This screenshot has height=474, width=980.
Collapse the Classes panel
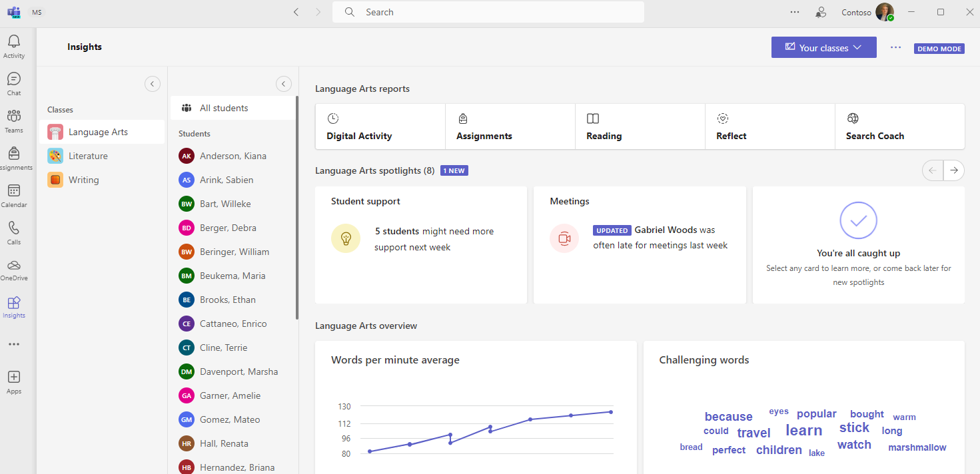pos(153,84)
